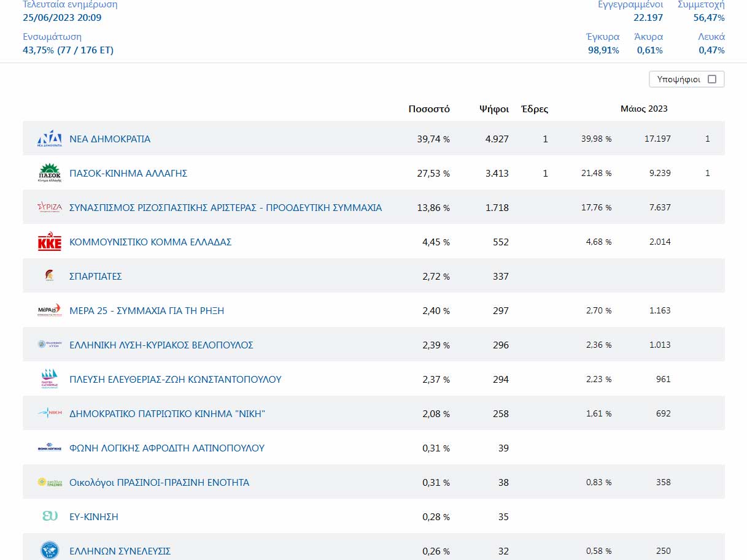
Task: Select the 0,47% blank ballots value
Action: (711, 50)
